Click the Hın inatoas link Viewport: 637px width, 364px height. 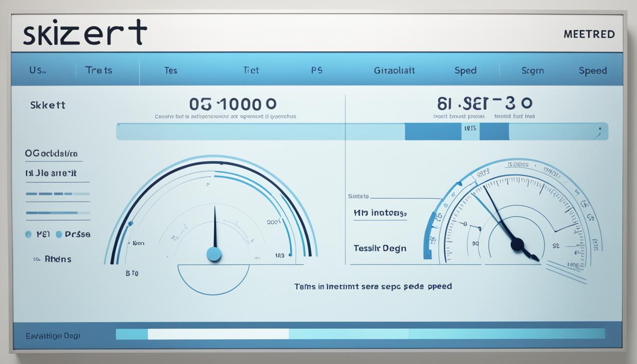pos(380,214)
